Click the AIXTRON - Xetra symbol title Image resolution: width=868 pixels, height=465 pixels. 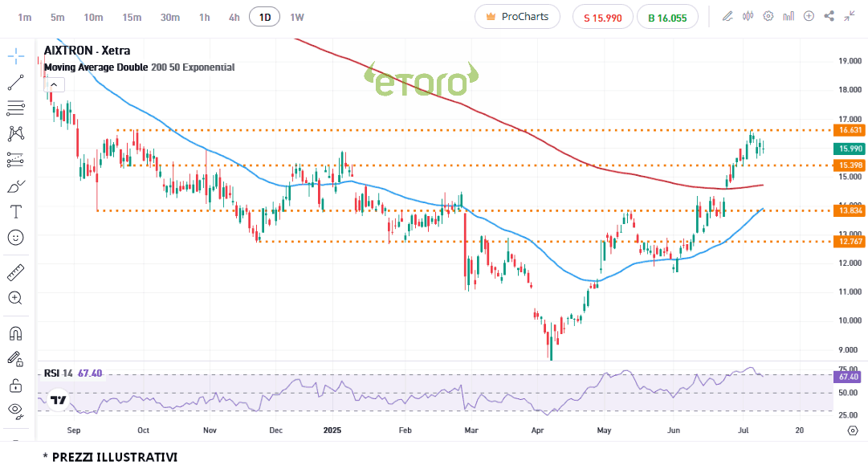click(87, 51)
